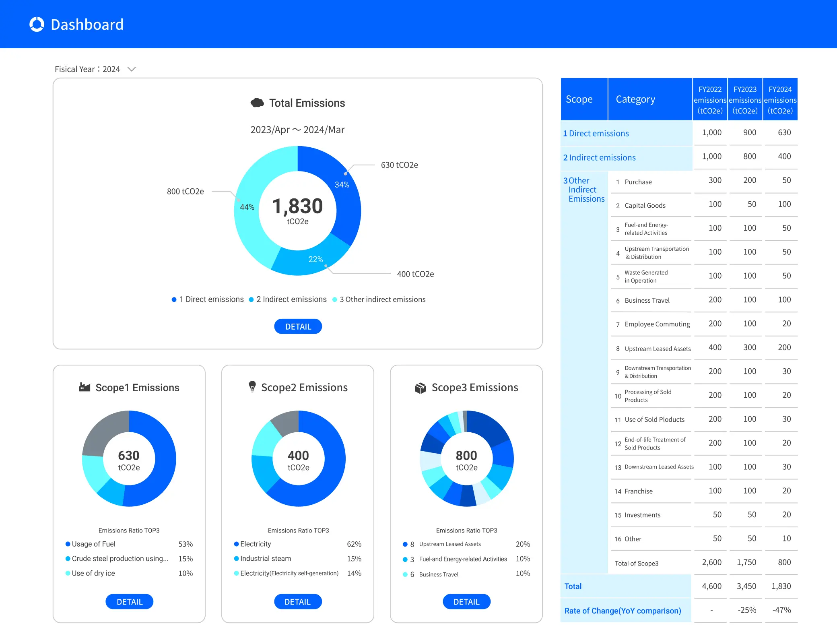
Task: Click the Upstream Leased Assets TOP3 entry
Action: (449, 544)
